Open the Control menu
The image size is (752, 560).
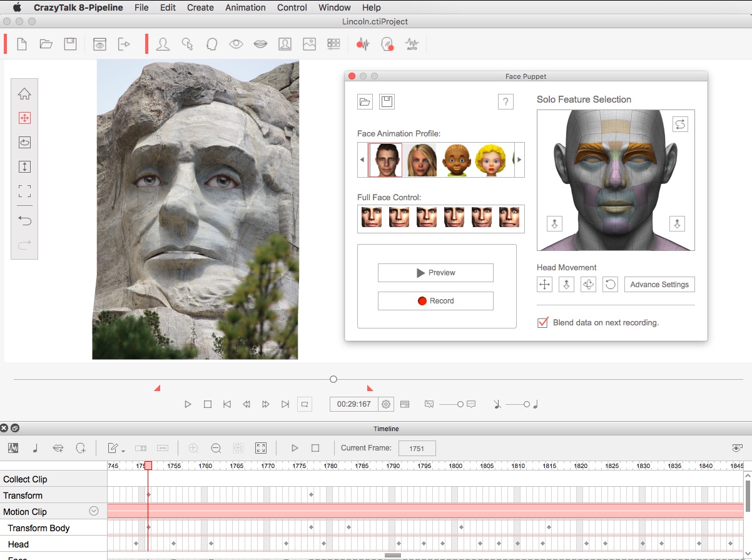click(292, 8)
